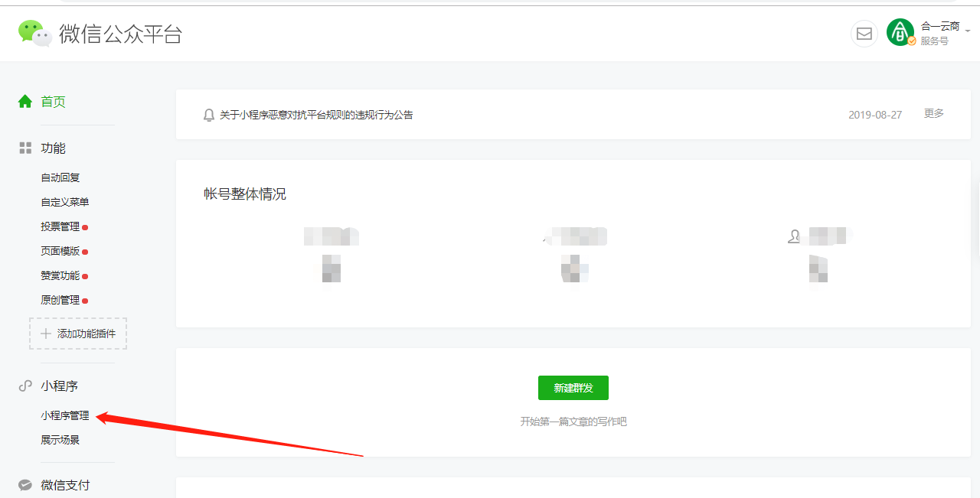This screenshot has width=980, height=498.
Task: Click the 功能 grid icon
Action: (x=25, y=148)
